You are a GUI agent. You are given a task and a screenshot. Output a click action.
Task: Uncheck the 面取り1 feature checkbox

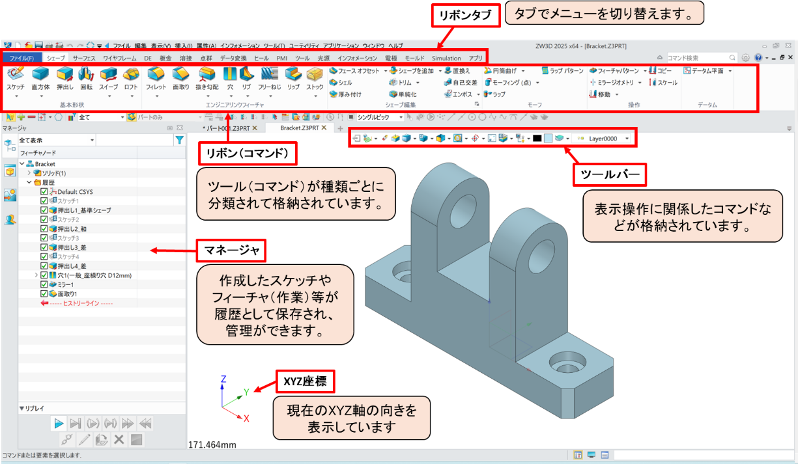(x=44, y=294)
